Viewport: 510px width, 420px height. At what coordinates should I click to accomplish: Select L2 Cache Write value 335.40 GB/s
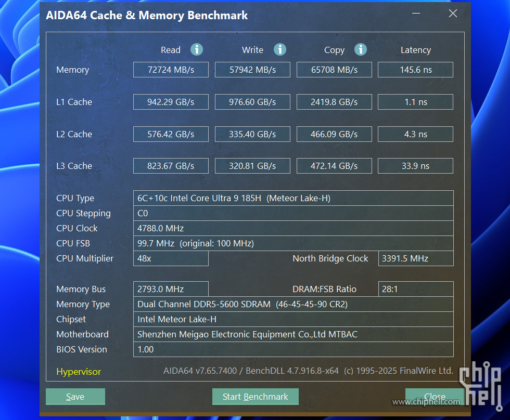click(252, 134)
